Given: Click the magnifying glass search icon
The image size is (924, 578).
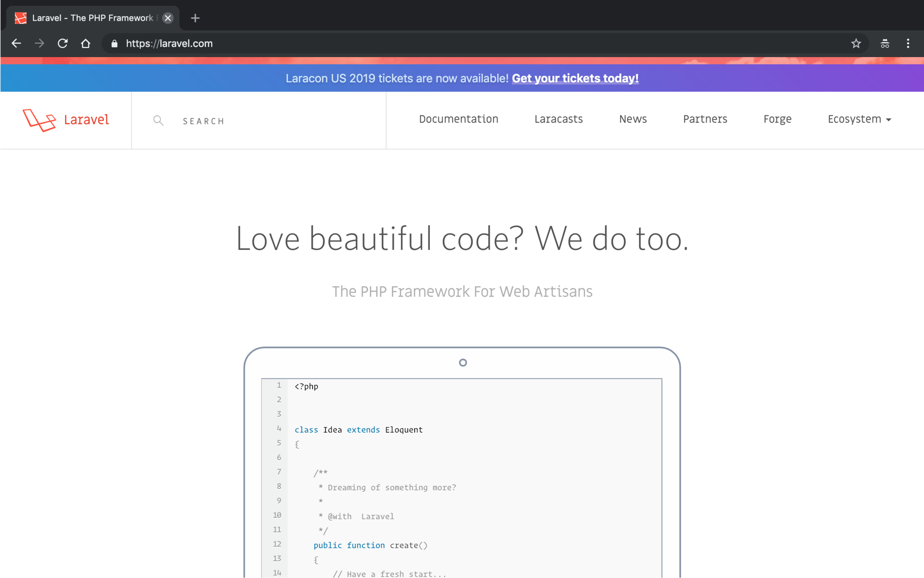Looking at the screenshot, I should [158, 120].
